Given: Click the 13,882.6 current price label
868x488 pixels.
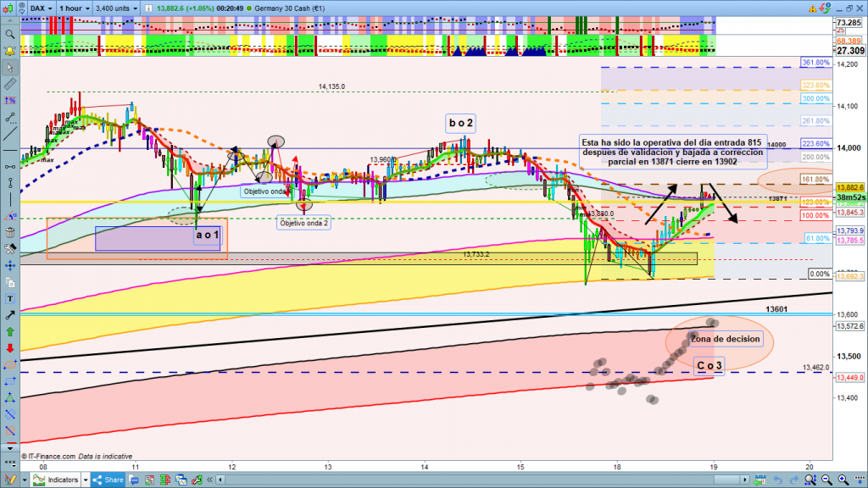Looking at the screenshot, I should pos(849,187).
